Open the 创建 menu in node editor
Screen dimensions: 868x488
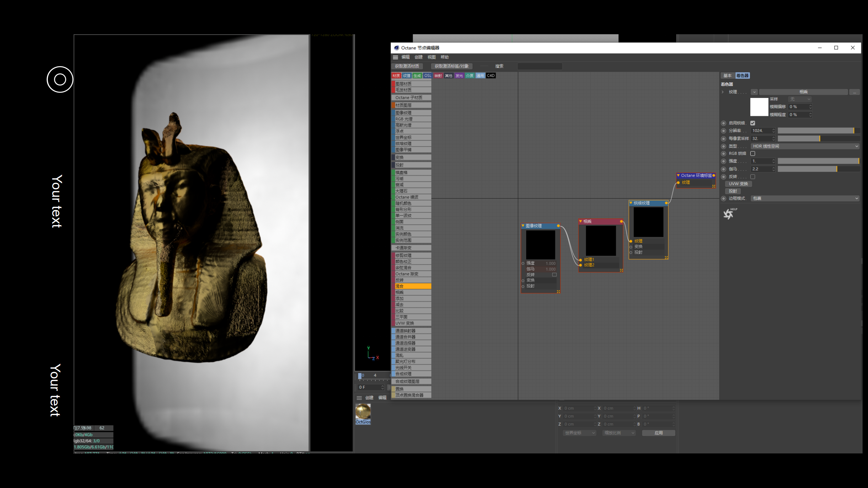tap(418, 57)
